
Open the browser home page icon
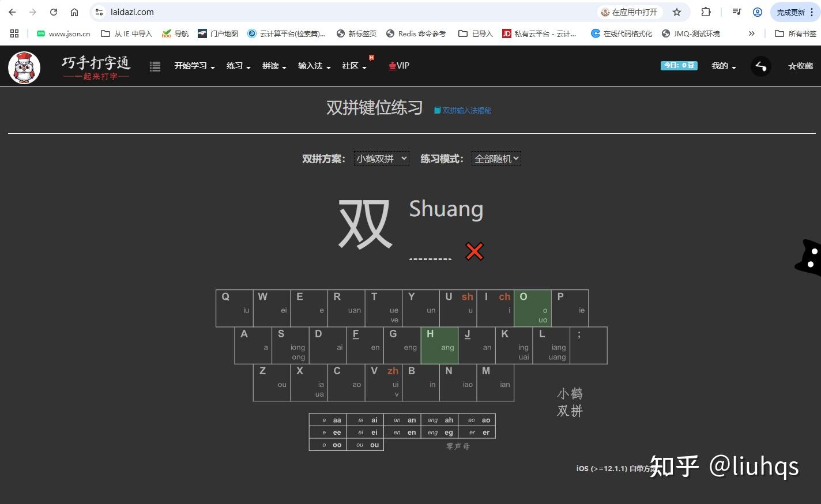[74, 12]
